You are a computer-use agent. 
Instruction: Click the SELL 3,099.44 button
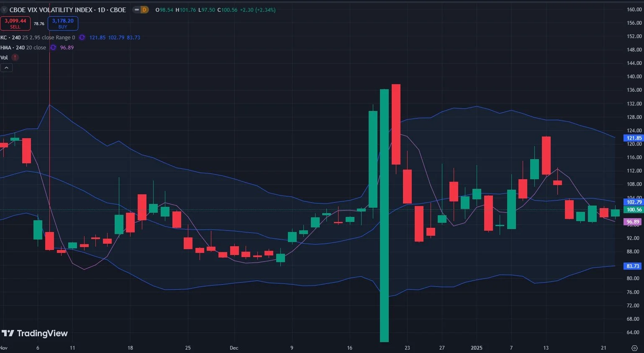[15, 23]
